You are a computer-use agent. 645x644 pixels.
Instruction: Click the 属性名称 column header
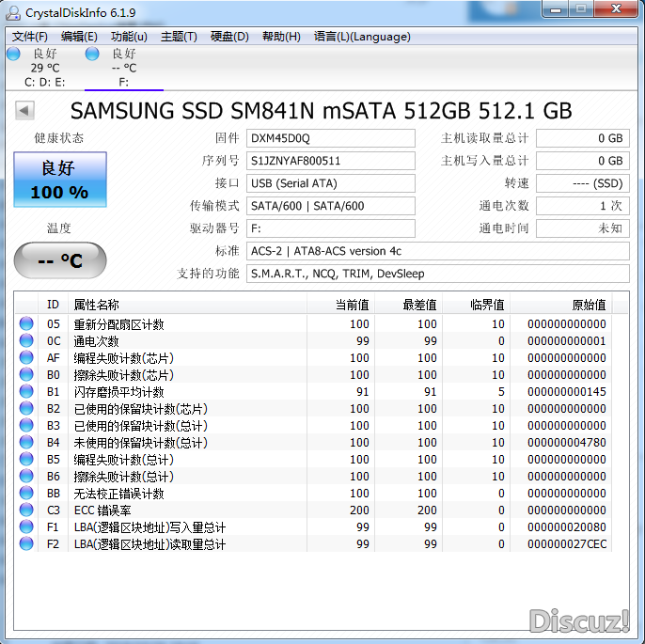coord(187,305)
